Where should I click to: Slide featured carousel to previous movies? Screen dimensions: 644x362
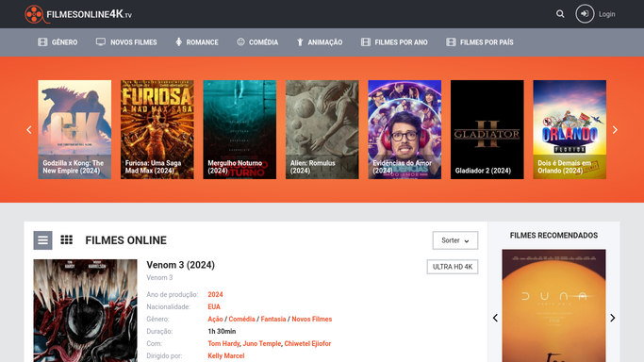click(x=28, y=130)
